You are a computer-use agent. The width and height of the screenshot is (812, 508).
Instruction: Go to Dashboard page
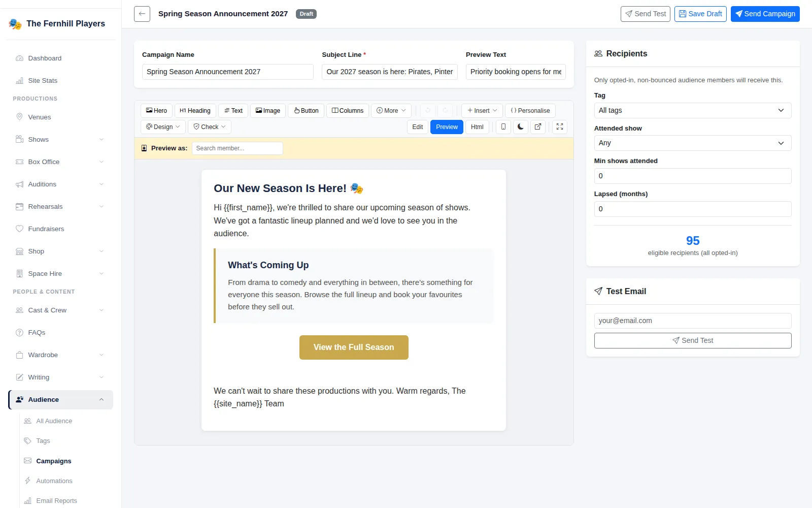pyautogui.click(x=45, y=58)
